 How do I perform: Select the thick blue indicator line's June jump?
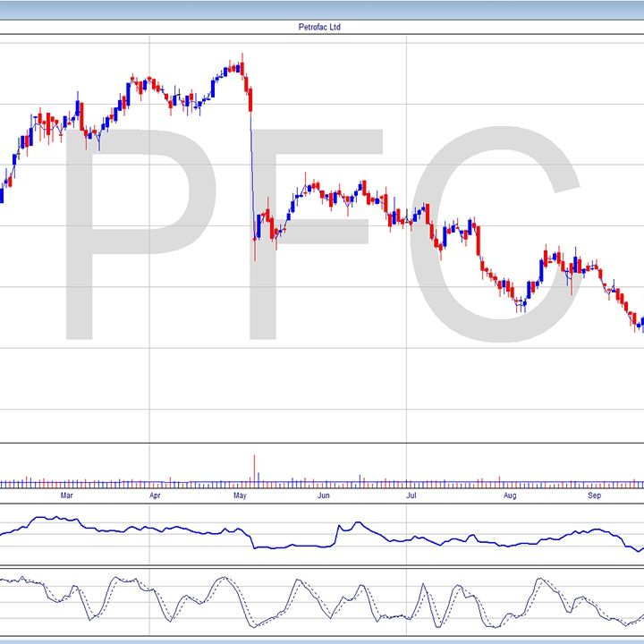click(x=337, y=535)
